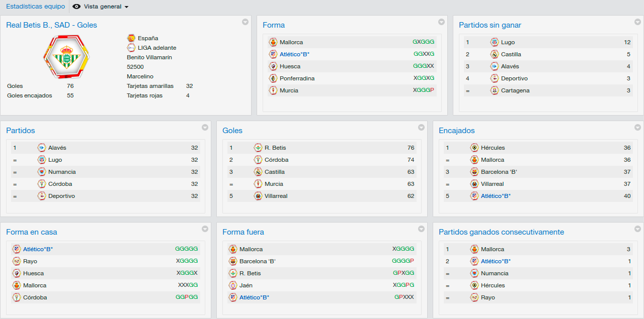Click the España flag icon
This screenshot has height=319, width=644.
(x=131, y=38)
